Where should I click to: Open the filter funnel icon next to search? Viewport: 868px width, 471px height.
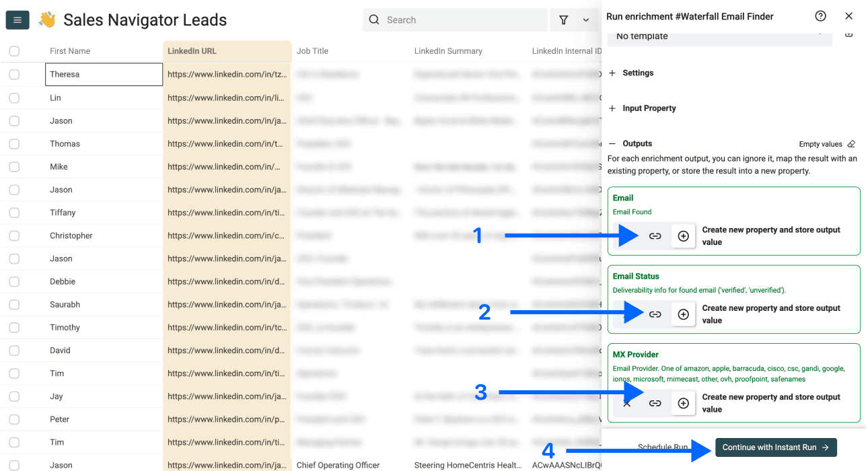tap(564, 20)
